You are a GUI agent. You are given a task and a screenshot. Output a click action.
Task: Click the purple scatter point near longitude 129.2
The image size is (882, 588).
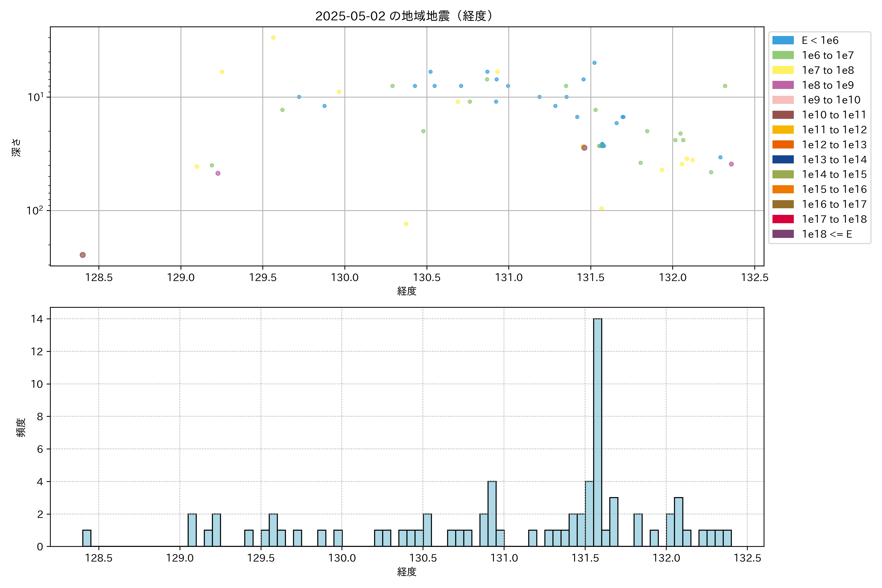pos(218,173)
